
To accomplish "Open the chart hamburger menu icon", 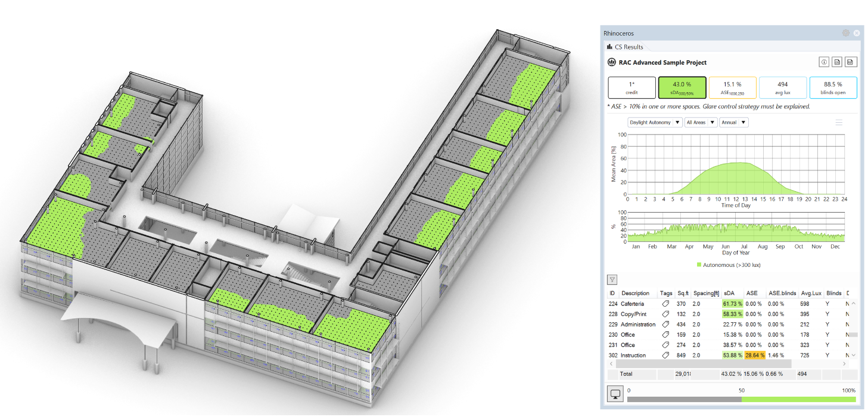I will [x=839, y=123].
